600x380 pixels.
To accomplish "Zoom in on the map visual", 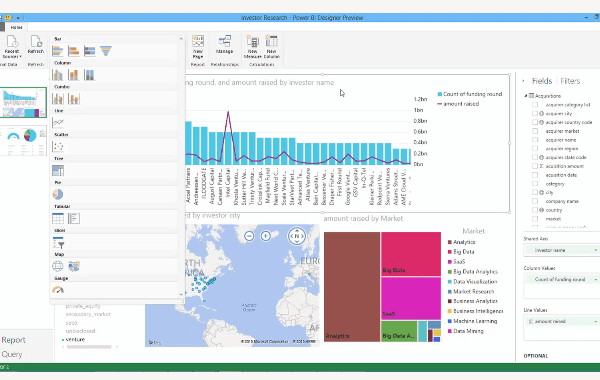I will [x=266, y=236].
